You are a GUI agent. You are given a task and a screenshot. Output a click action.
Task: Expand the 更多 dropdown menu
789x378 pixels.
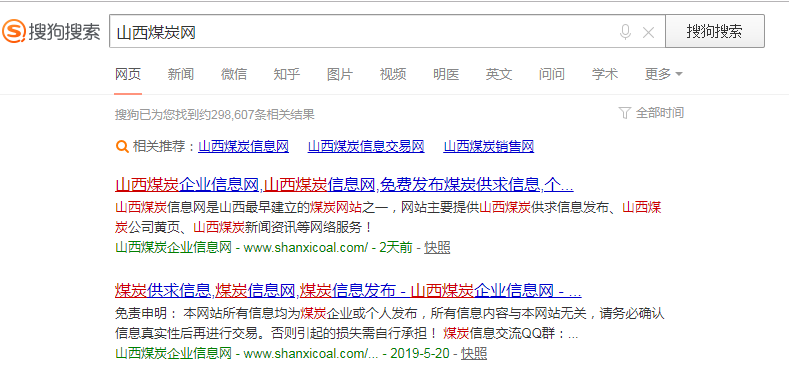[x=663, y=74]
